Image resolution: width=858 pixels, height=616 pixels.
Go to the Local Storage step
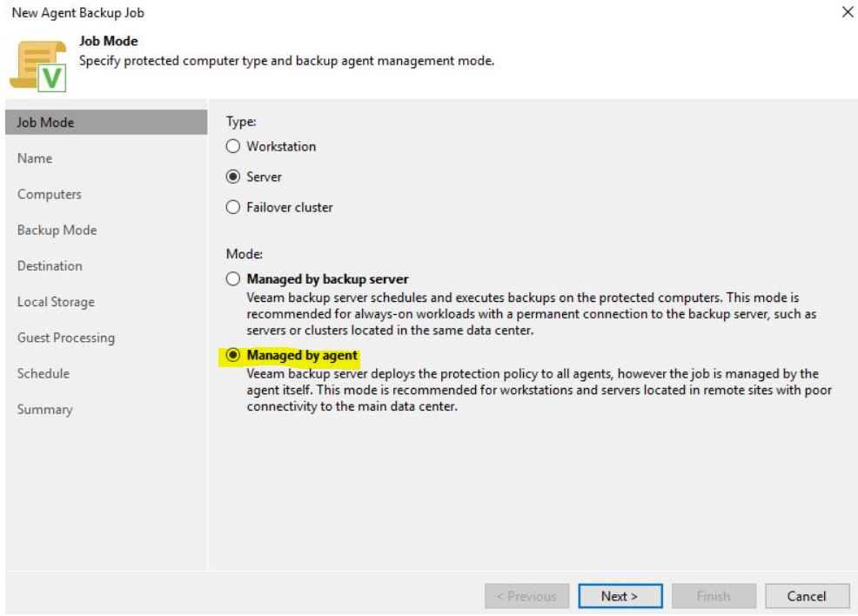coord(56,302)
